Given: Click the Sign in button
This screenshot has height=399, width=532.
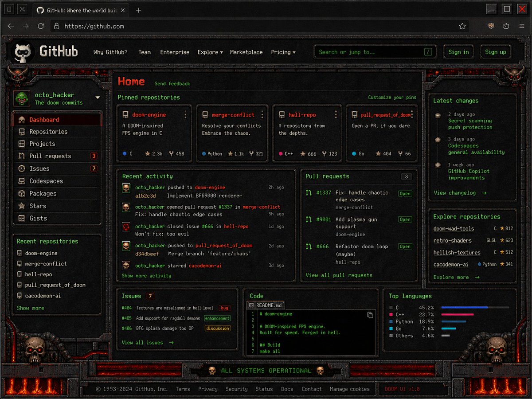Looking at the screenshot, I should (x=458, y=52).
